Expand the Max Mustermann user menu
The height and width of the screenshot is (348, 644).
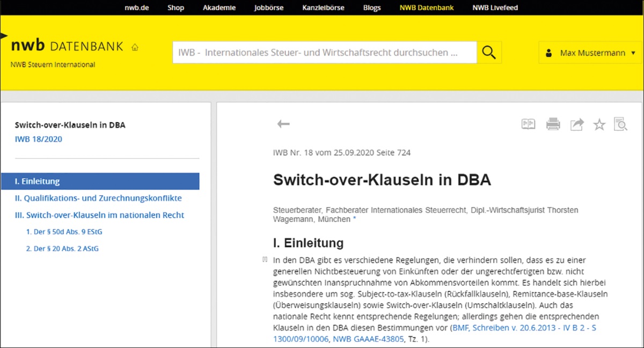click(590, 53)
